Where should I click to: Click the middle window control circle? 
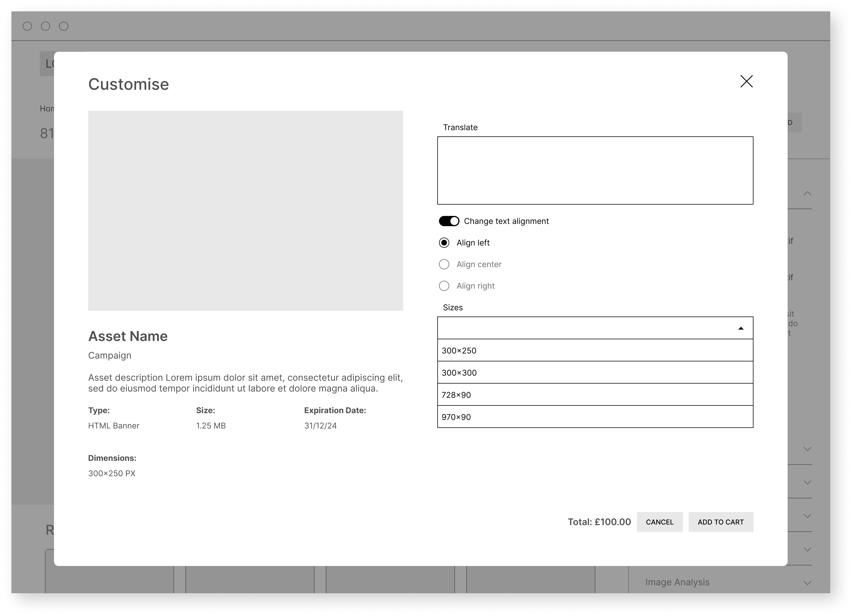pyautogui.click(x=45, y=26)
